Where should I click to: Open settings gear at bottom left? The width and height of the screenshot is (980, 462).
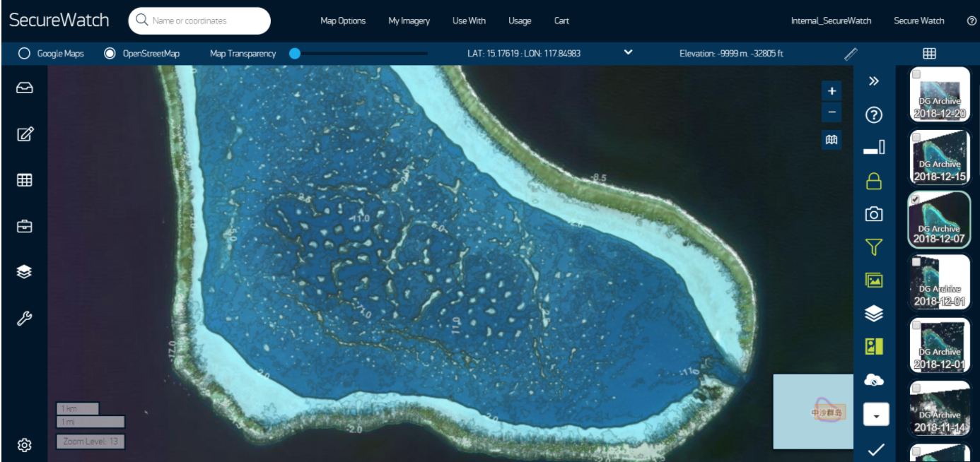pyautogui.click(x=25, y=445)
